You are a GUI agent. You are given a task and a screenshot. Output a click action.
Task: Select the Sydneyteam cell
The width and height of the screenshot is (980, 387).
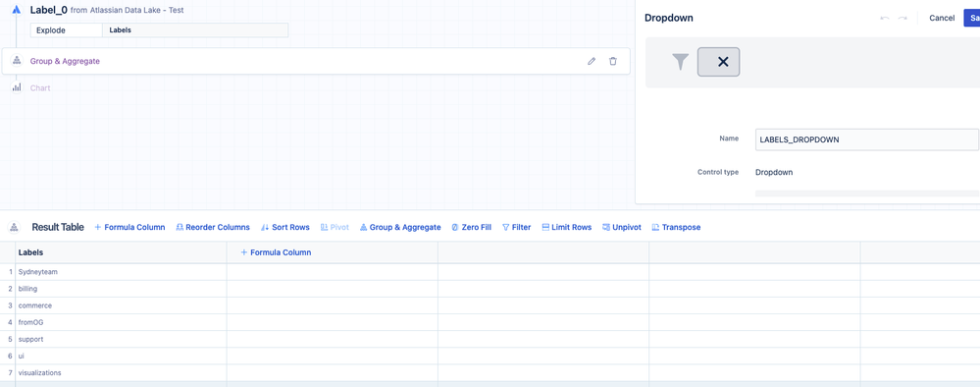point(121,272)
